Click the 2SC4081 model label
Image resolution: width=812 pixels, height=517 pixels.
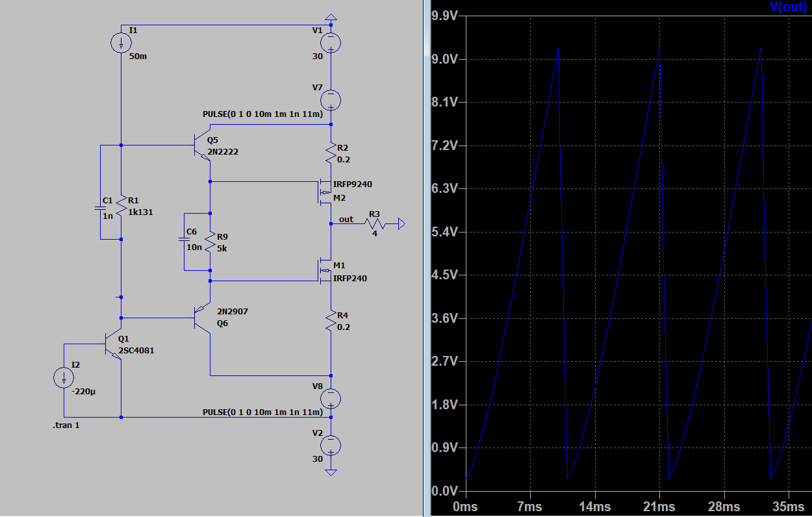tap(136, 350)
